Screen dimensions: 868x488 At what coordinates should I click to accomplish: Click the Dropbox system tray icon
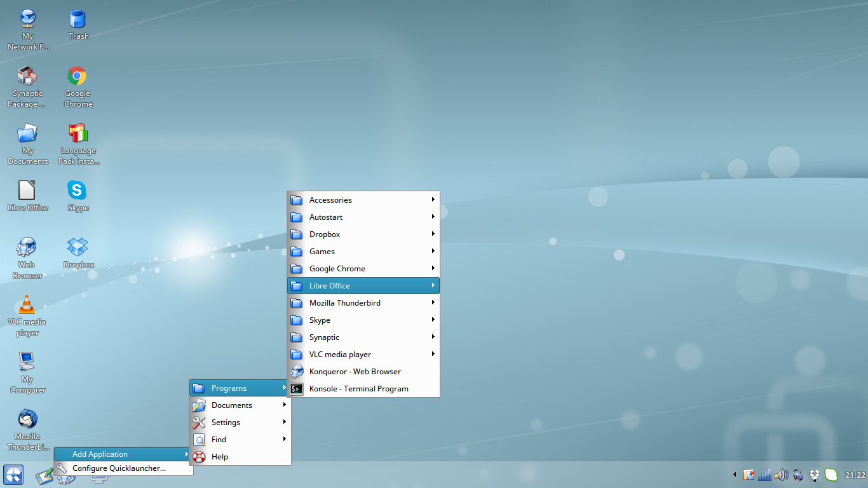pos(815,475)
